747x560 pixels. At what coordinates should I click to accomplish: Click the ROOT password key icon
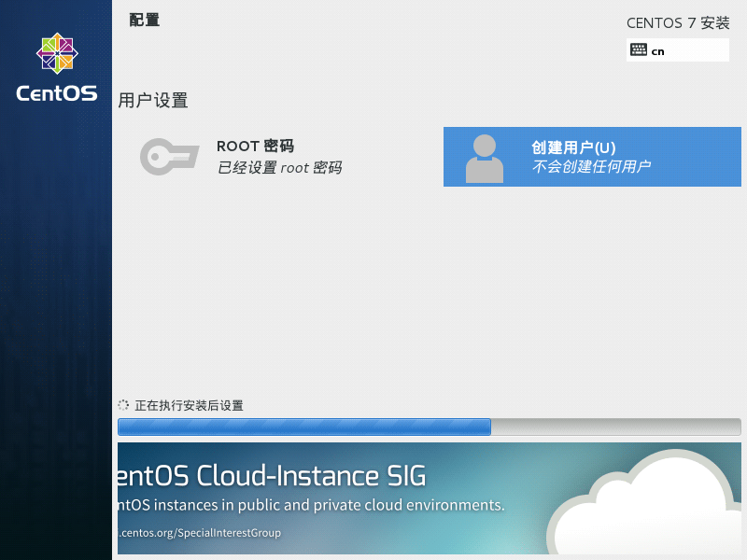click(168, 156)
